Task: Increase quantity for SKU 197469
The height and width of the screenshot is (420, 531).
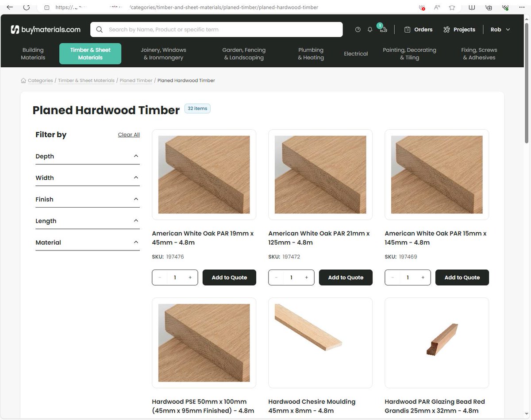Action: (423, 277)
